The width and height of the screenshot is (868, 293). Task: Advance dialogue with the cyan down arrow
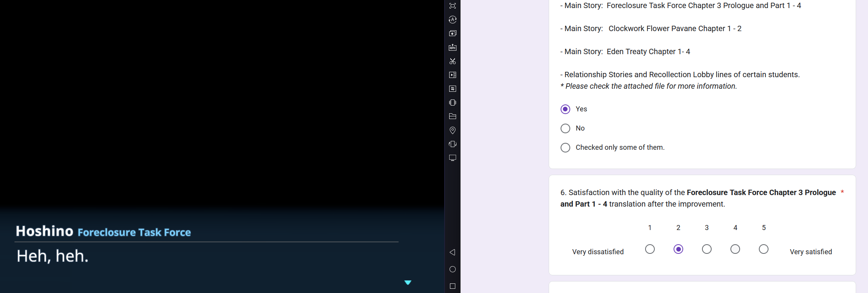408,283
